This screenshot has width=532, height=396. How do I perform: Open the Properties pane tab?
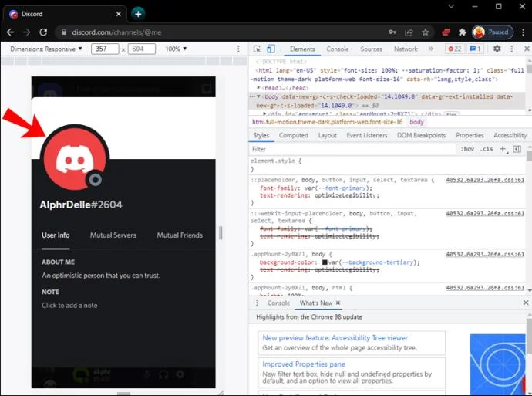pos(470,135)
